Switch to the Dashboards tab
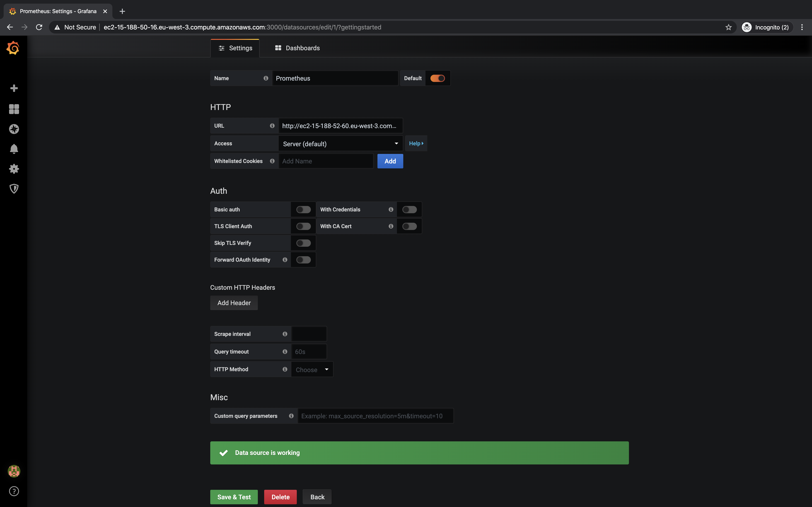Image resolution: width=812 pixels, height=507 pixels. pos(297,48)
